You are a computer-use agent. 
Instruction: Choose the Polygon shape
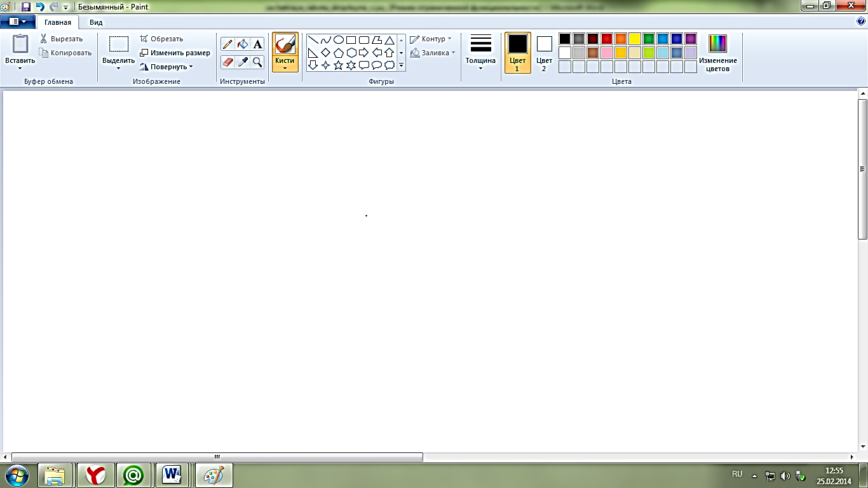pos(377,40)
